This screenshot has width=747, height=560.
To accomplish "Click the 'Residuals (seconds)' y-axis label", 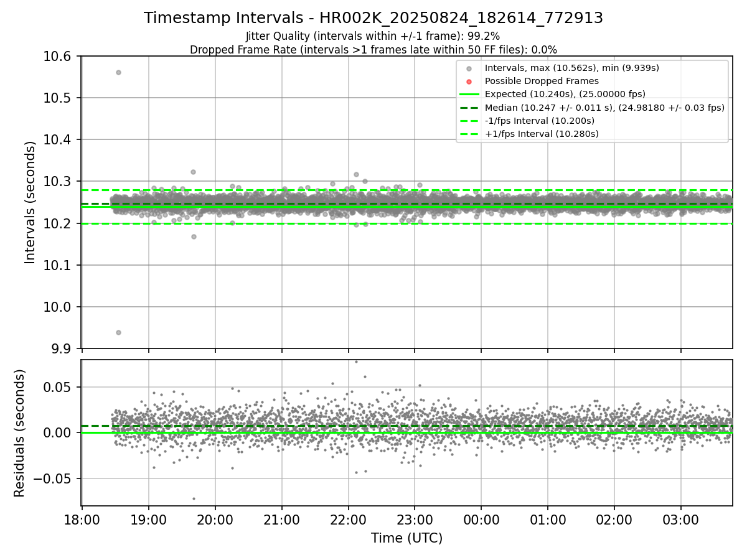I will click(x=20, y=433).
